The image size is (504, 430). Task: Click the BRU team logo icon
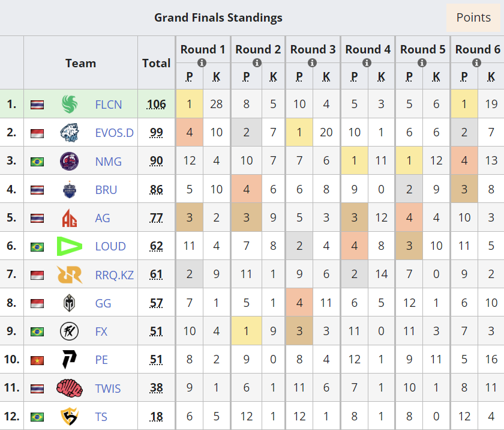[70, 190]
